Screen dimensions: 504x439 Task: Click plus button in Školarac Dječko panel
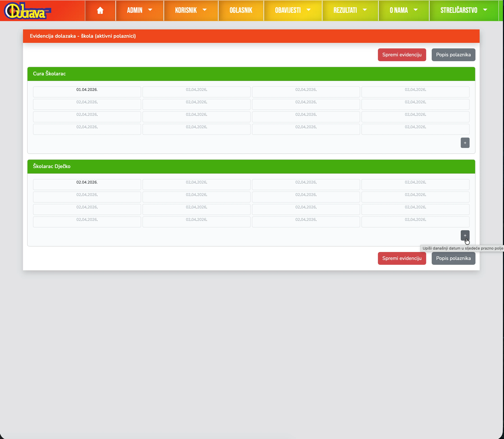click(465, 235)
